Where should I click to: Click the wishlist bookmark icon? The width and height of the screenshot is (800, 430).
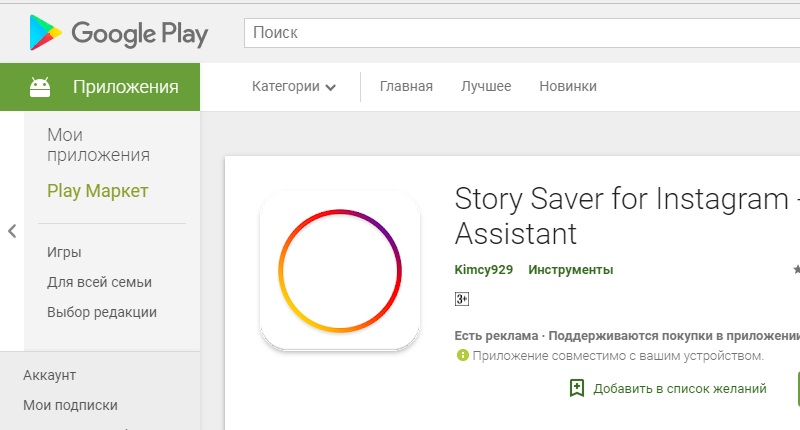click(x=577, y=388)
